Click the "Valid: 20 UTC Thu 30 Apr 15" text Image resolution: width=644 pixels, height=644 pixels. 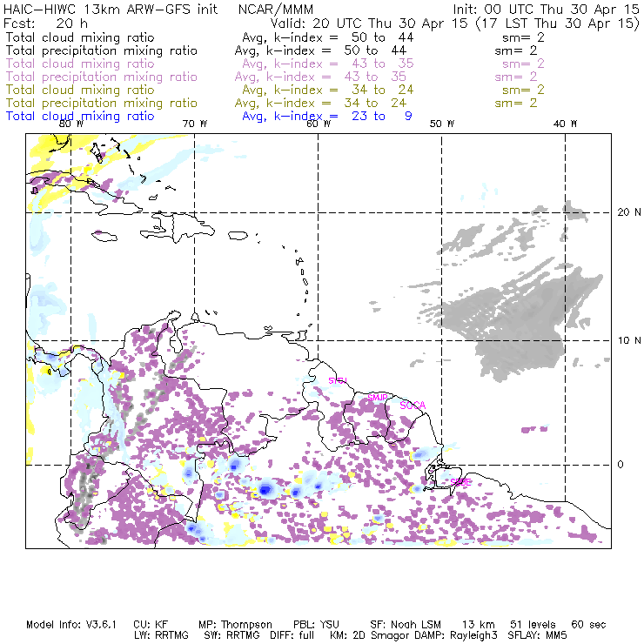coord(369,23)
